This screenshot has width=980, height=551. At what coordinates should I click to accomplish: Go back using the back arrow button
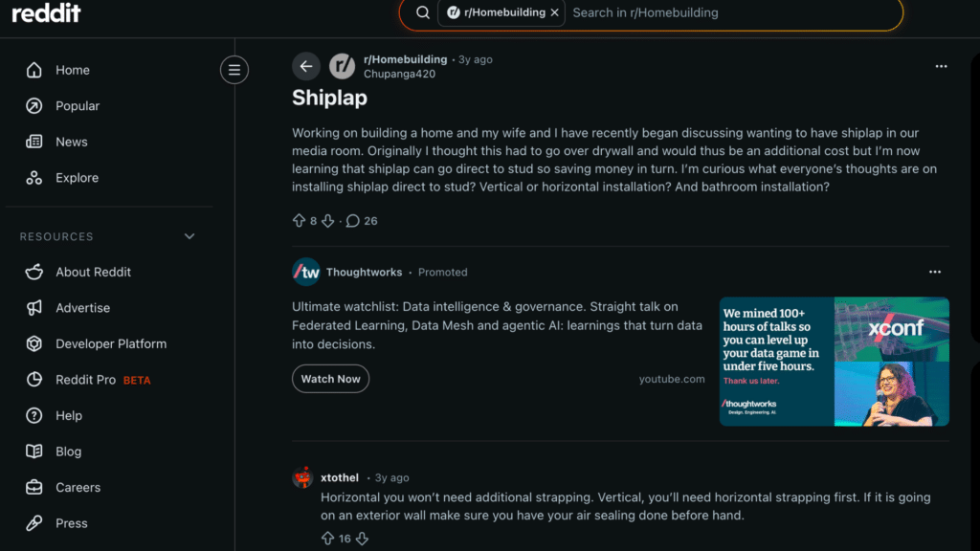(306, 66)
